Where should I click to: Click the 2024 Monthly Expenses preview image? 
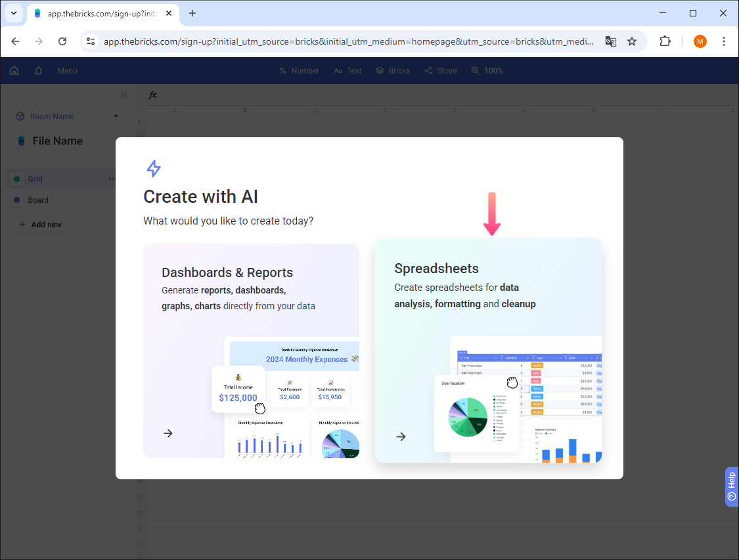292,398
